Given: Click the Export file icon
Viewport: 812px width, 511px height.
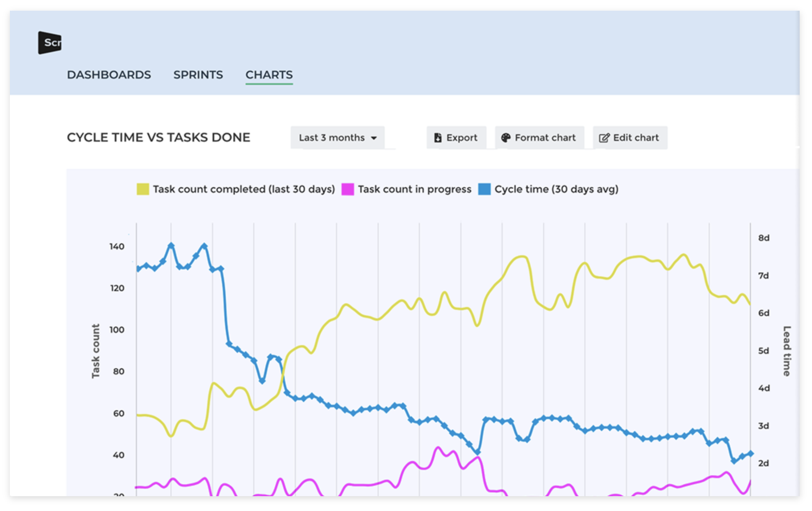Looking at the screenshot, I should 438,138.
